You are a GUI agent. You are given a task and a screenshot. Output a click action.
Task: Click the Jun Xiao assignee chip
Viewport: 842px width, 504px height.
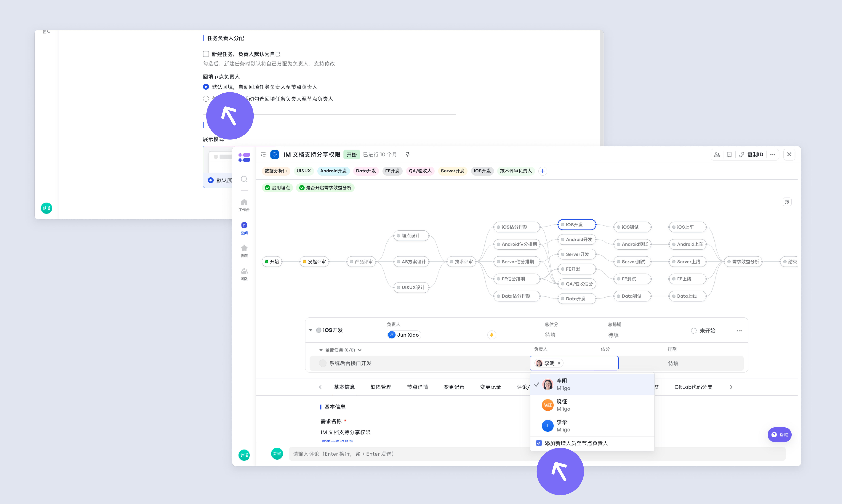404,335
